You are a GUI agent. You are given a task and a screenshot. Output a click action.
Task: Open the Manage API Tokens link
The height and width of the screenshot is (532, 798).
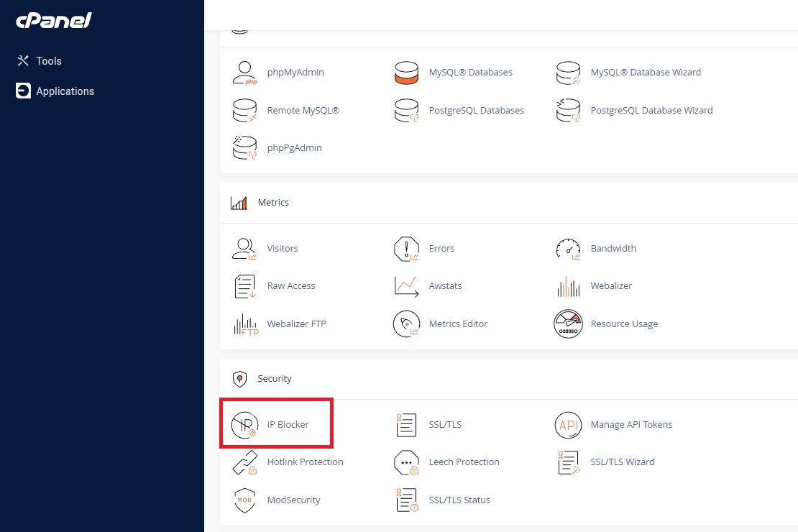(x=632, y=425)
